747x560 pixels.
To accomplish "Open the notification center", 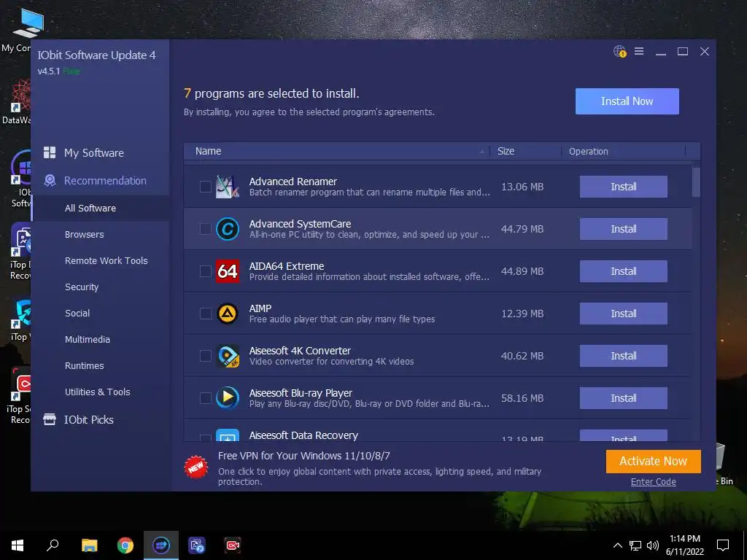I will [x=723, y=545].
